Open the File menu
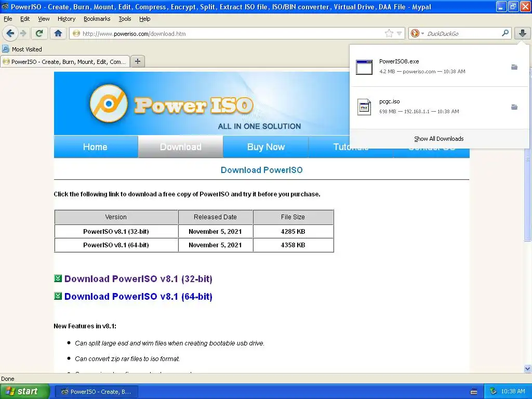 [x=8, y=19]
